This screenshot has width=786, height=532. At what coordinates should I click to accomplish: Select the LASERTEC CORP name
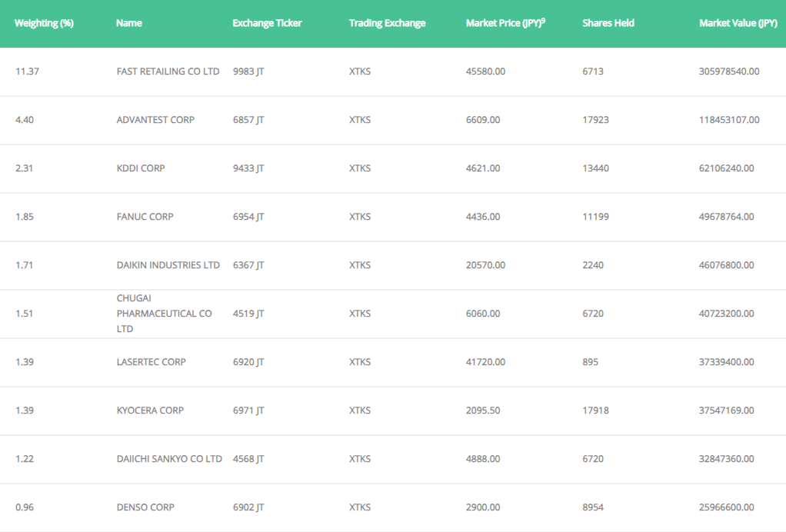[151, 362]
